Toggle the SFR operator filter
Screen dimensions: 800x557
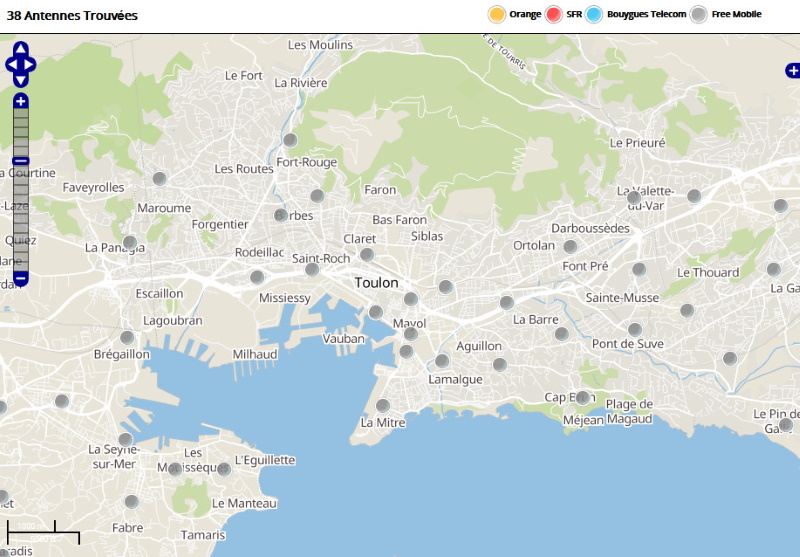(555, 14)
